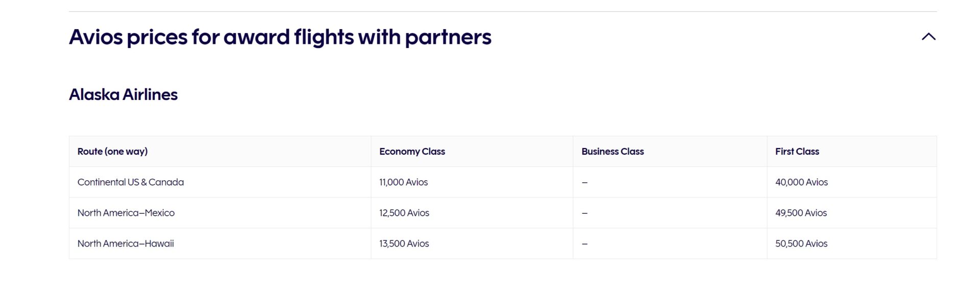Click the Business Class dash for Hawaii row
This screenshot has width=980, height=296.
(x=584, y=244)
